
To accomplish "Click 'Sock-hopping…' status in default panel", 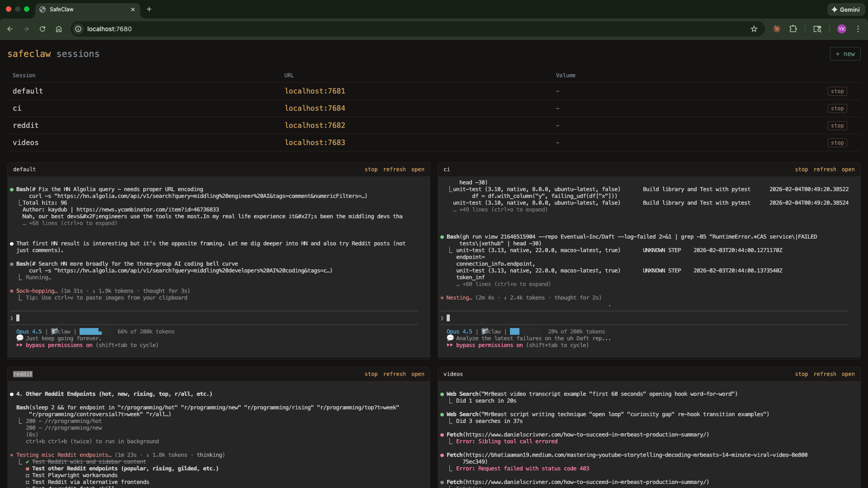I will (x=37, y=291).
